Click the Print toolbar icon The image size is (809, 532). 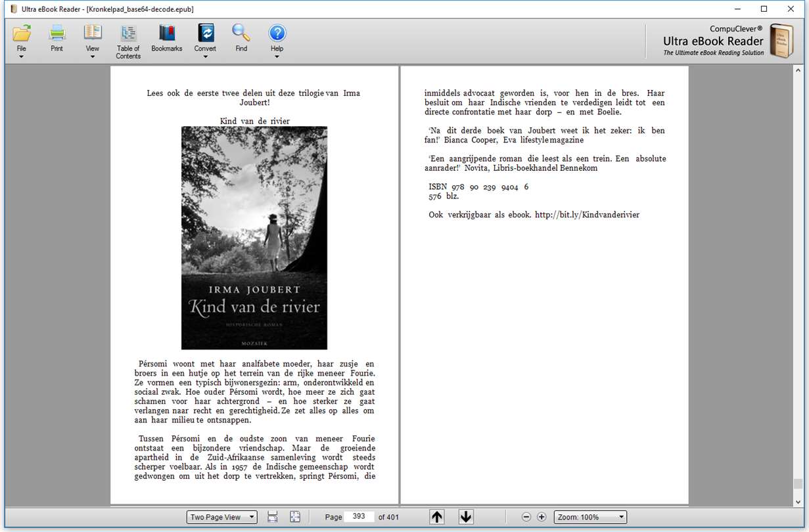[x=57, y=33]
